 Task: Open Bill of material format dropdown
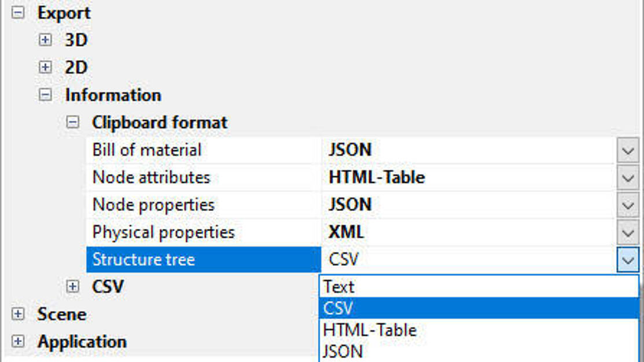coord(628,151)
